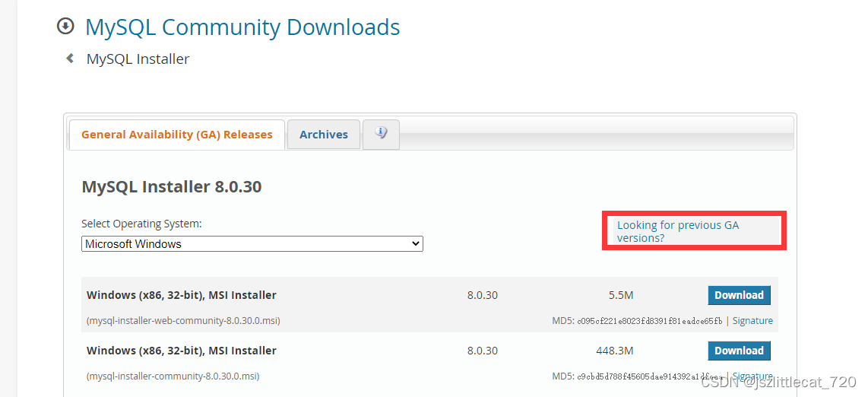868x397 pixels.
Task: Click the 448.3M file size value
Action: click(x=615, y=351)
